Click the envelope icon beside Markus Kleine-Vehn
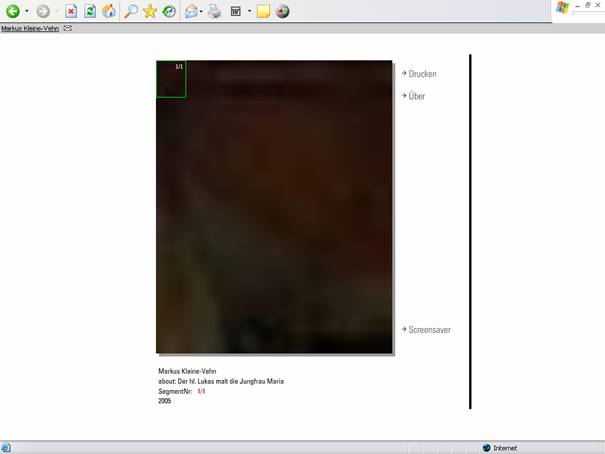Screen dimensions: 605x454 point(68,28)
